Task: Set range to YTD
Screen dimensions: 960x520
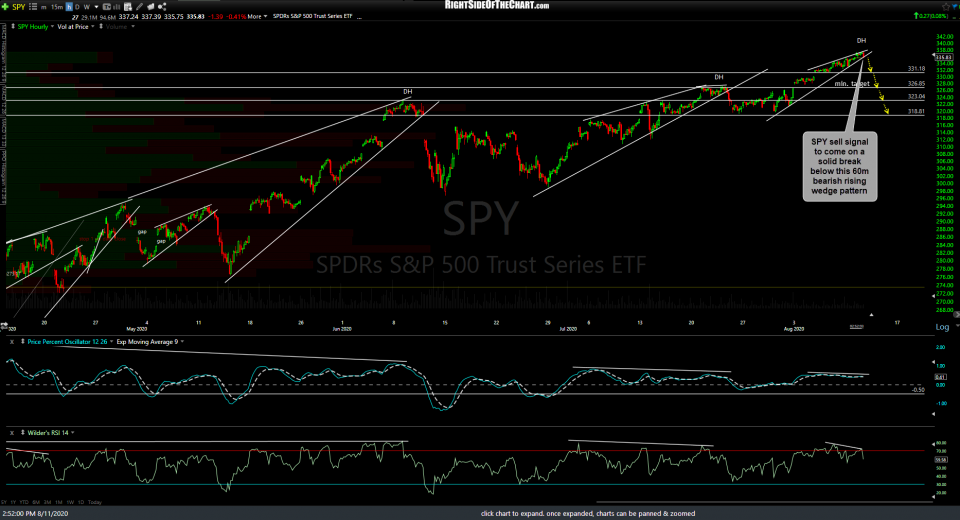Action: tap(24, 502)
